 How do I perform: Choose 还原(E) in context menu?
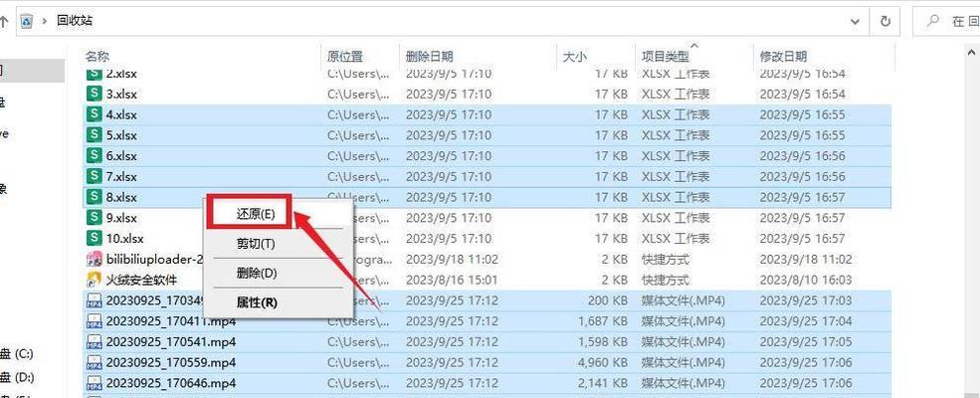(x=255, y=214)
